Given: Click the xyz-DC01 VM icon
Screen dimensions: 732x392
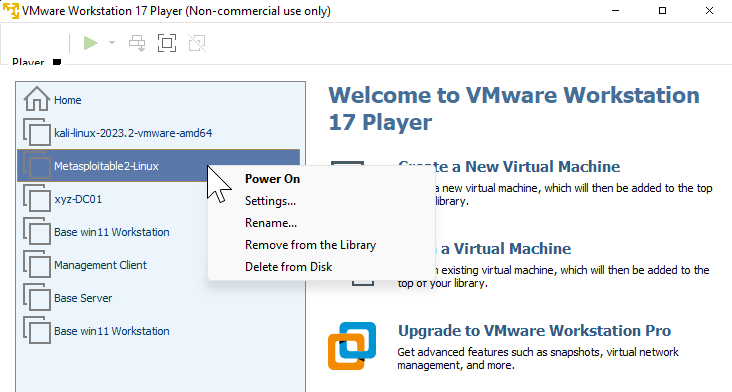Looking at the screenshot, I should (x=37, y=199).
